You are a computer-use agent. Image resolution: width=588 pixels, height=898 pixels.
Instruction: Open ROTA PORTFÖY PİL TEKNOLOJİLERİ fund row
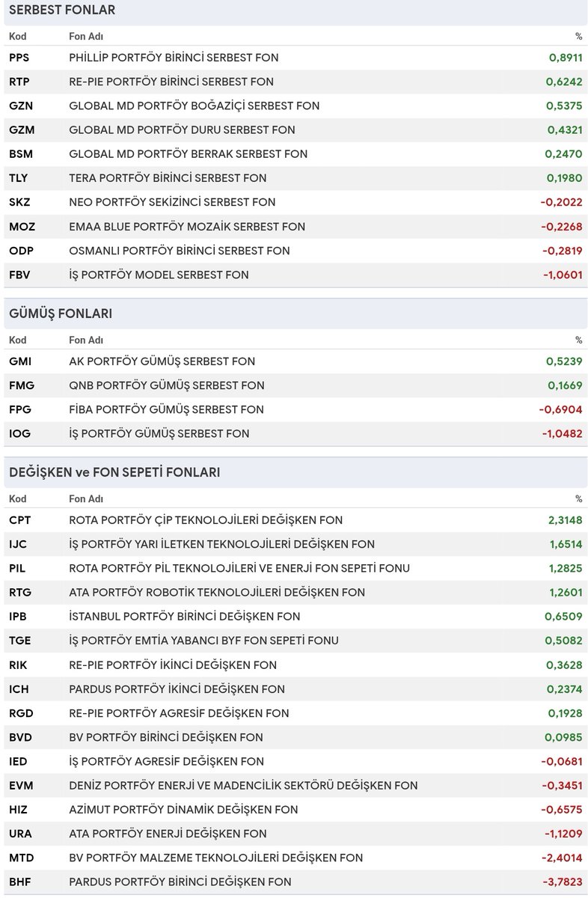click(295, 568)
